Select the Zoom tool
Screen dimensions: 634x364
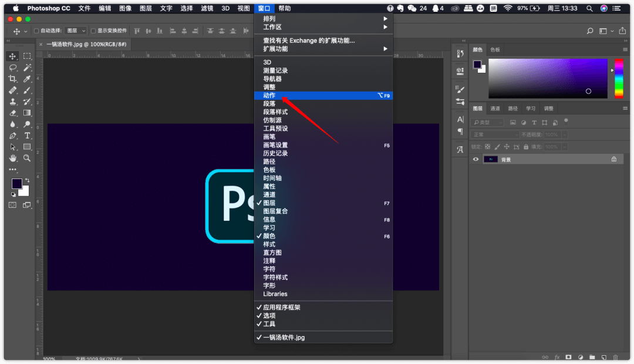(x=27, y=158)
